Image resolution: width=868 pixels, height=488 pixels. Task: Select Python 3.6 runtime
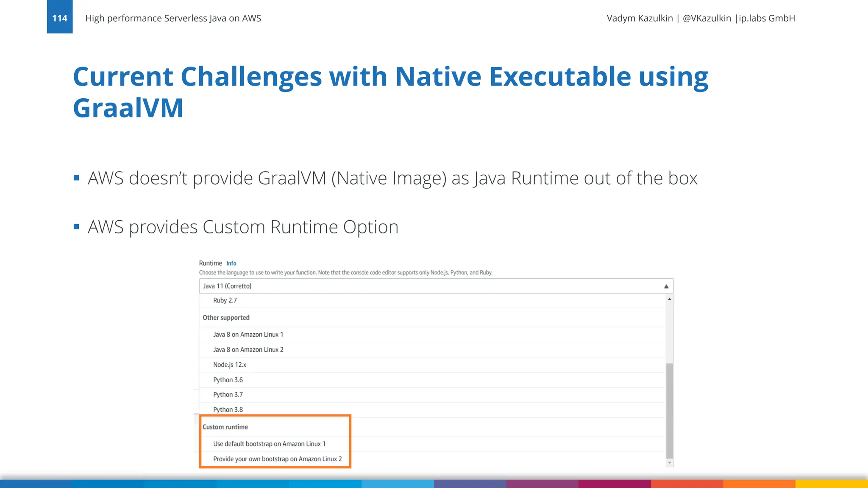coord(228,380)
